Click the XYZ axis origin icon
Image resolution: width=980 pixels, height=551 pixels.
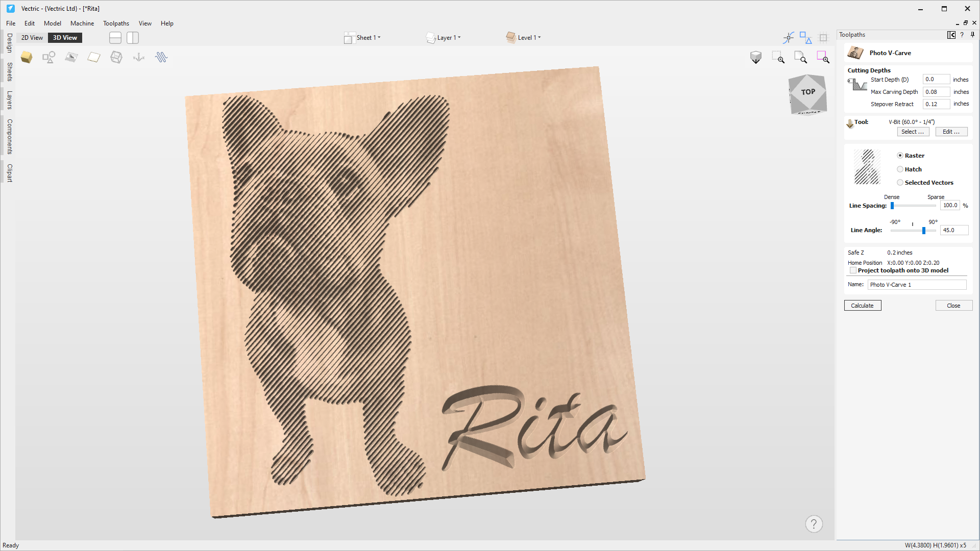(139, 57)
